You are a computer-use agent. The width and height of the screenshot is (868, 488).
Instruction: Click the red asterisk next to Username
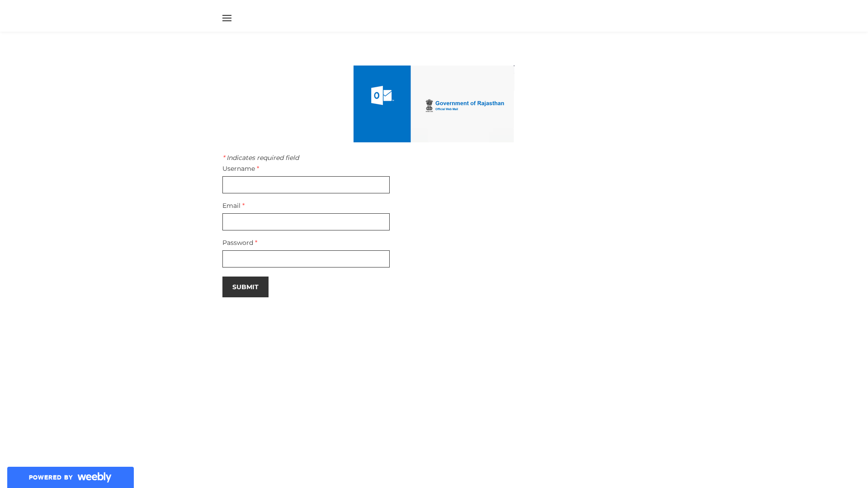258,168
